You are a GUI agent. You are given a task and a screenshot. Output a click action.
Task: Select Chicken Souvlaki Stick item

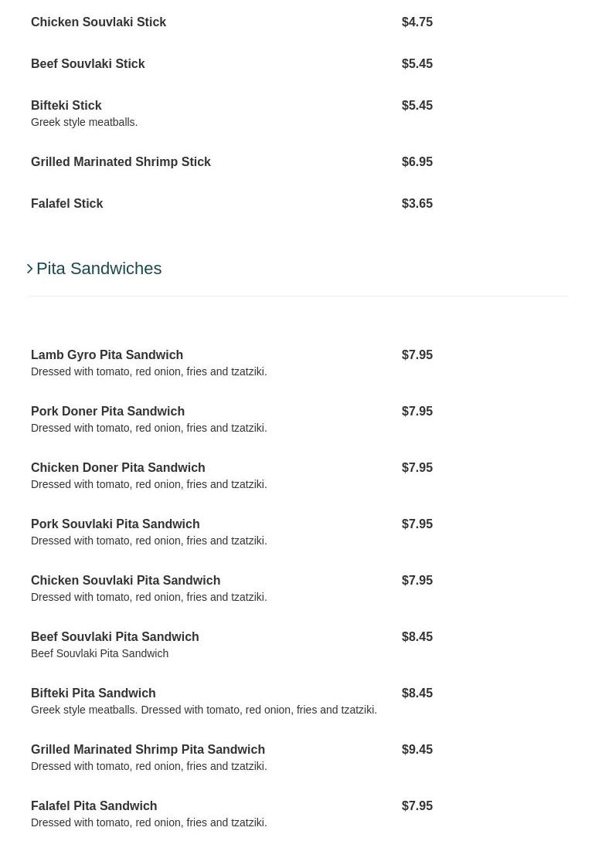point(98,22)
